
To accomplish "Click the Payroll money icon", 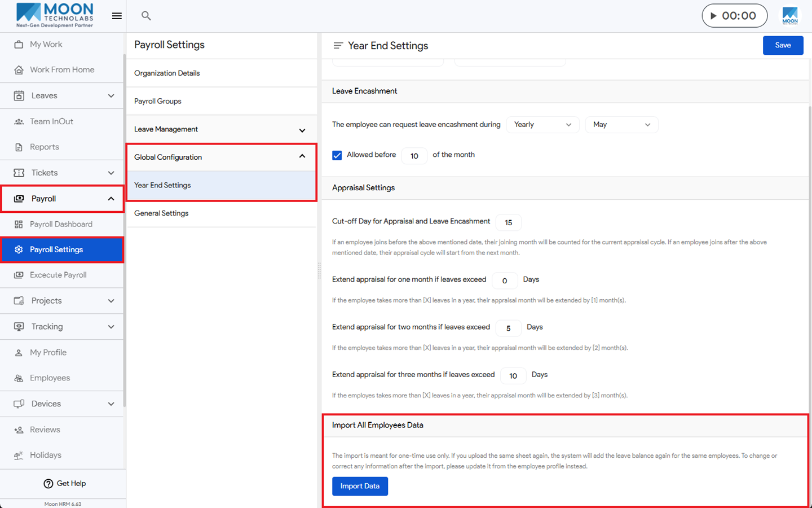I will point(19,199).
